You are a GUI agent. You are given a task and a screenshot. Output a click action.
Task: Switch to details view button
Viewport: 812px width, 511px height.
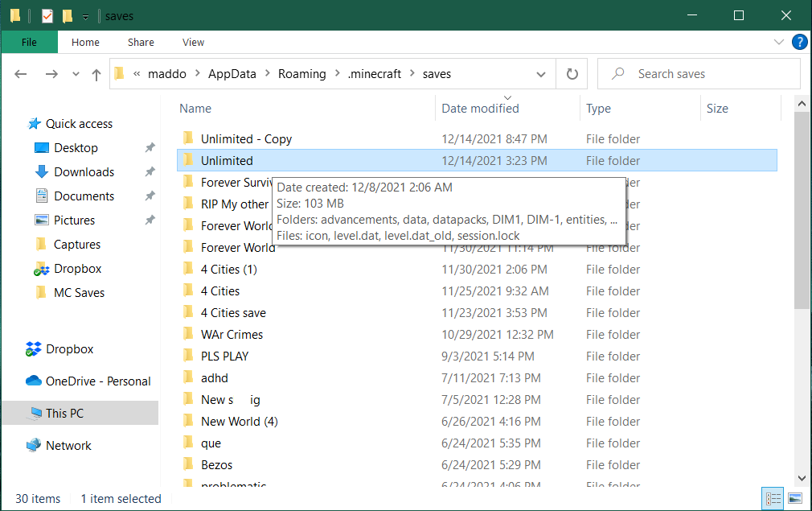772,498
